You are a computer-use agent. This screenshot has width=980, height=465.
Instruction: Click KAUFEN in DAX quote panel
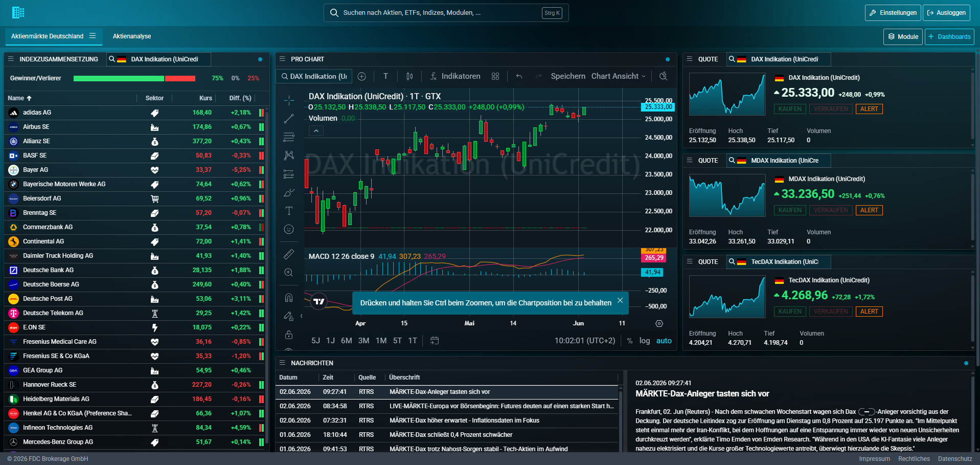790,109
